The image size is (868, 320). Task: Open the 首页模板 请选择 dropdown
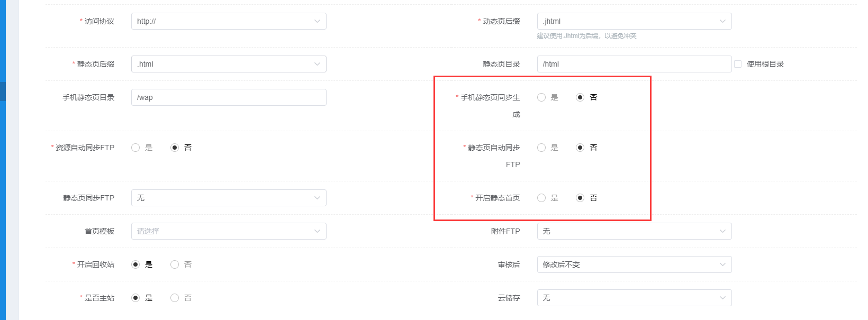(x=228, y=231)
